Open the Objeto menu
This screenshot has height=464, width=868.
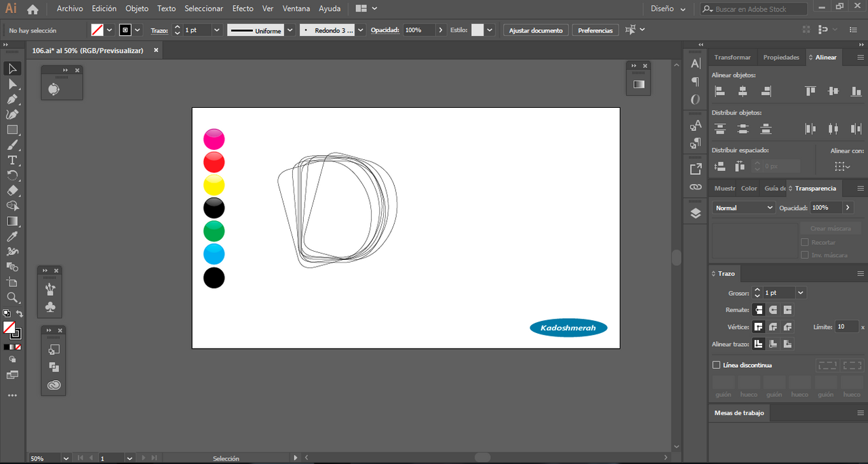click(x=136, y=9)
